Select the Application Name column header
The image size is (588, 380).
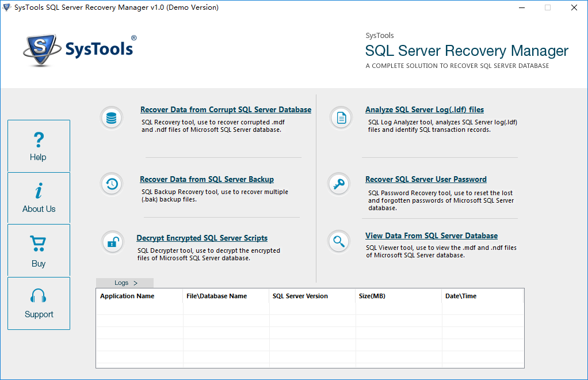(127, 296)
